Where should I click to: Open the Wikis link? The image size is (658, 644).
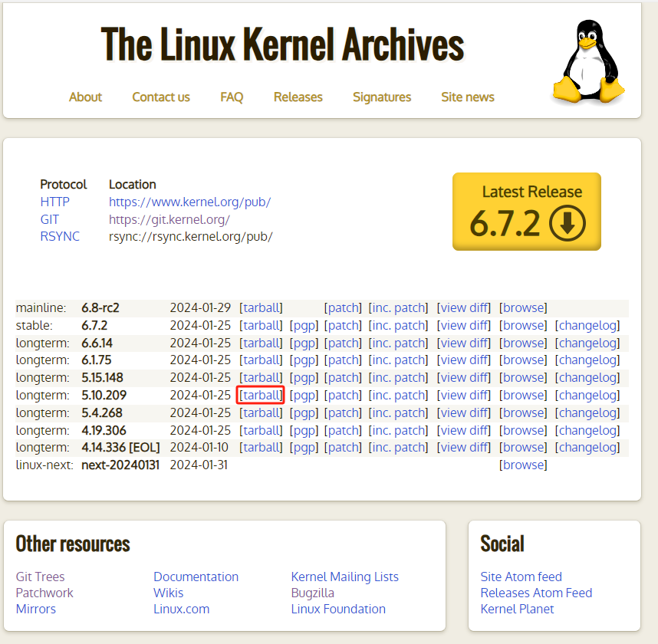[168, 593]
